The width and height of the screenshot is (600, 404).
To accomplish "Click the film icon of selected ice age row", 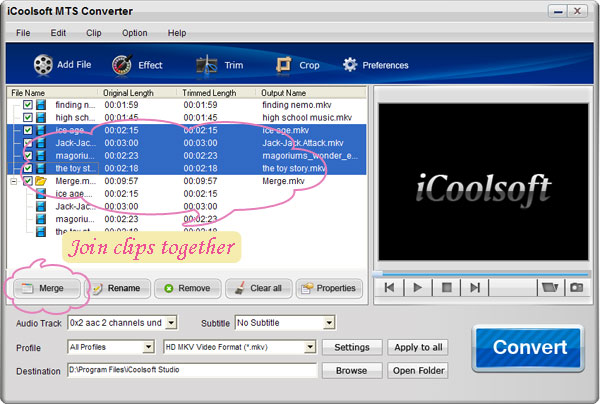I will coord(41,130).
